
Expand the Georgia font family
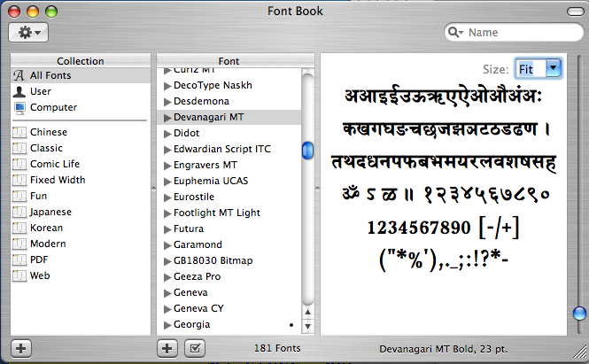coord(167,325)
